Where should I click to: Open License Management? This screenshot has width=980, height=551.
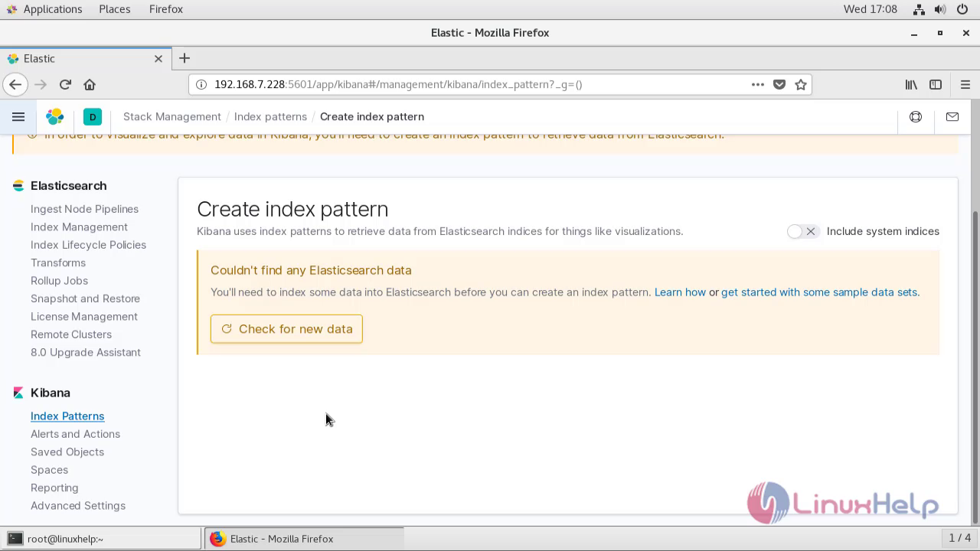click(84, 316)
